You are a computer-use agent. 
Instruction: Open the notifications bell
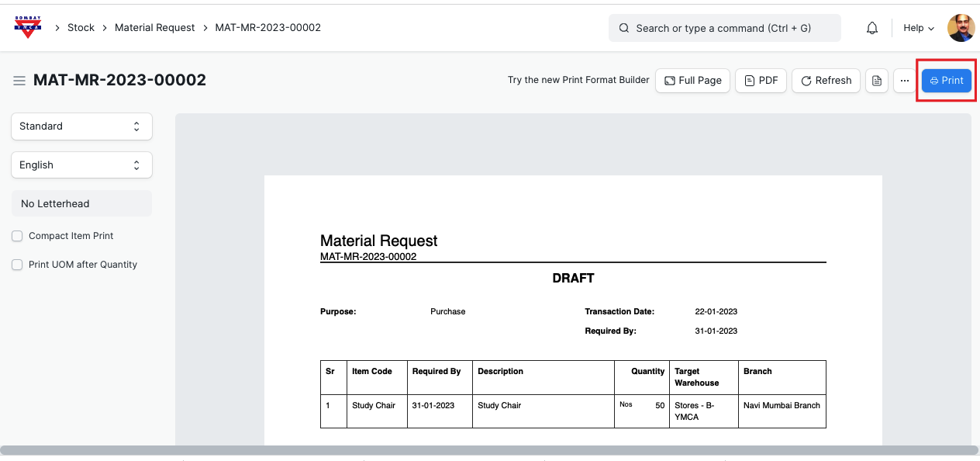[872, 28]
